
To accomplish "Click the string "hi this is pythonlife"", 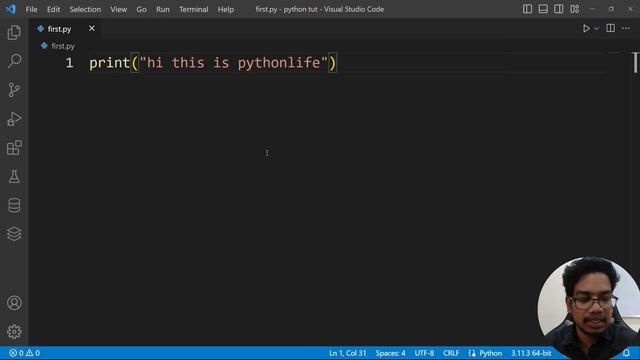I will pyautogui.click(x=233, y=63).
